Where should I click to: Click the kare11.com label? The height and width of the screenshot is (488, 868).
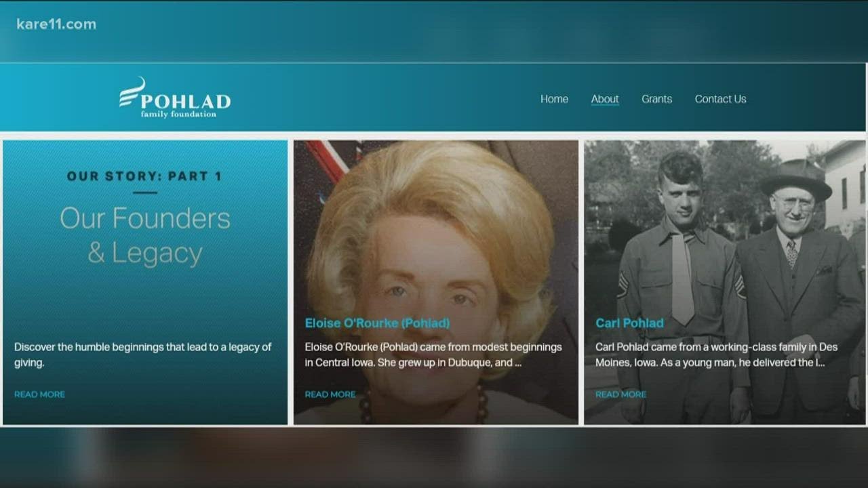point(56,24)
